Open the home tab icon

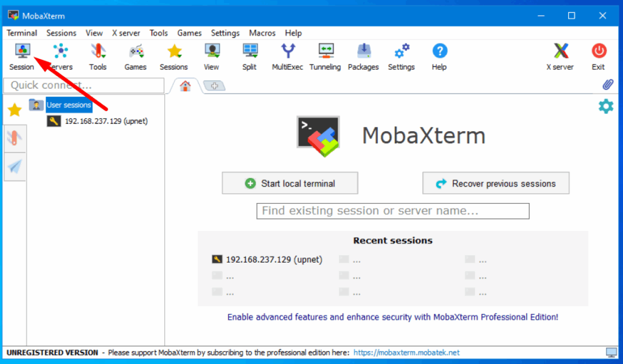pos(185,86)
